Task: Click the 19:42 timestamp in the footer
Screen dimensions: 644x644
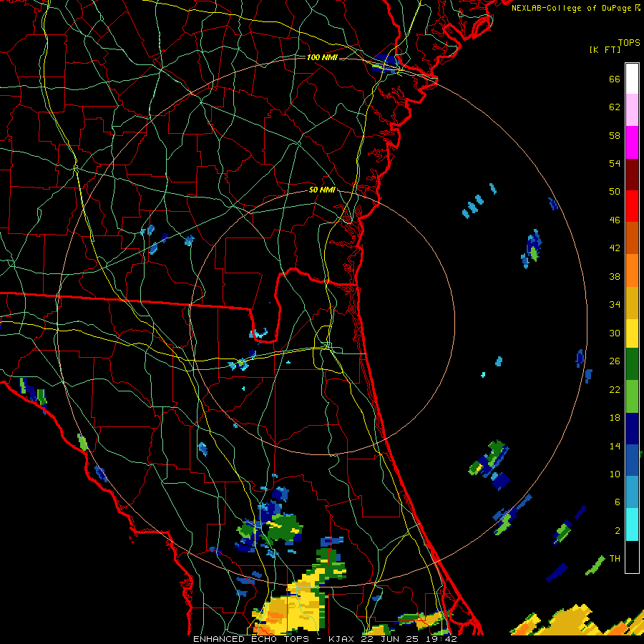Action: tap(441, 639)
